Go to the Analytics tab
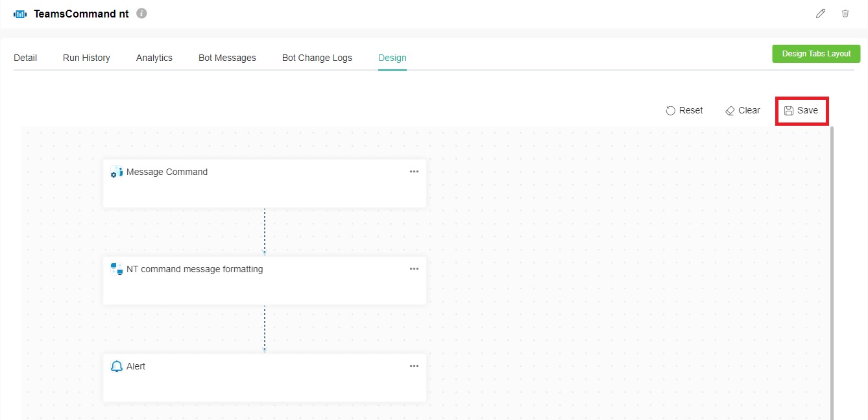The width and height of the screenshot is (868, 420). tap(154, 58)
